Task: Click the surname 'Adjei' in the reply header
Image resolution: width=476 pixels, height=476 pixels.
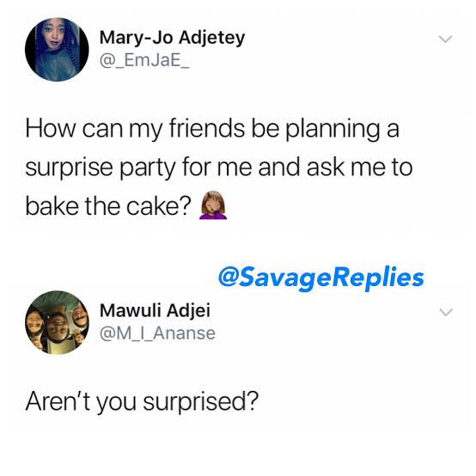Action: tap(188, 312)
